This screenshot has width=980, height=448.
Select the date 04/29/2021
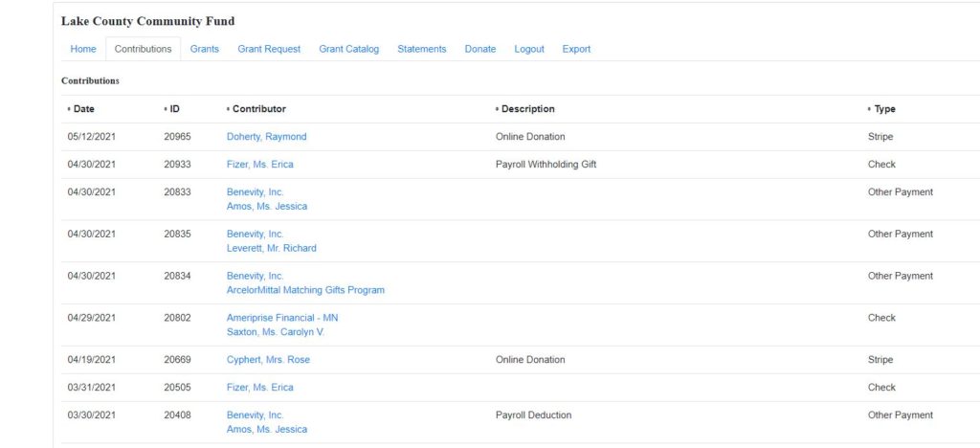[91, 318]
